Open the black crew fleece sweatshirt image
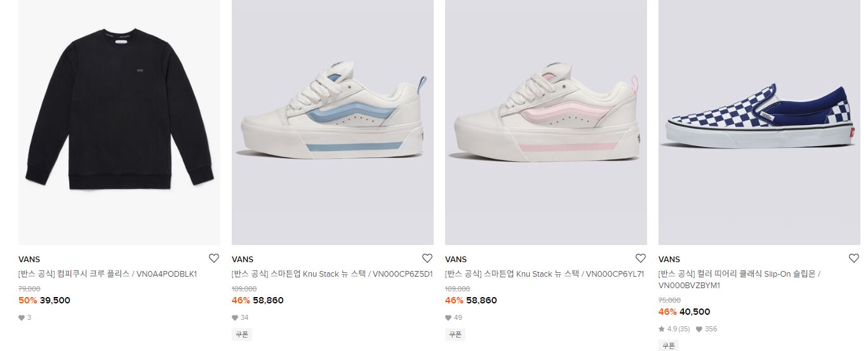 (119, 123)
